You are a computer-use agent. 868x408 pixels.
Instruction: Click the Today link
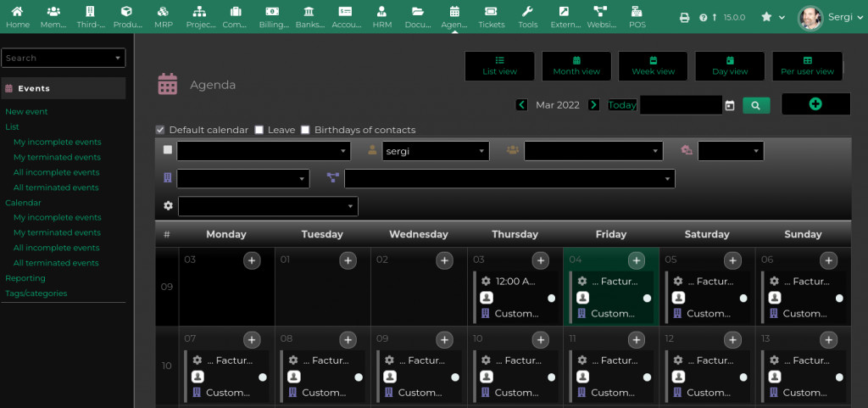[622, 105]
